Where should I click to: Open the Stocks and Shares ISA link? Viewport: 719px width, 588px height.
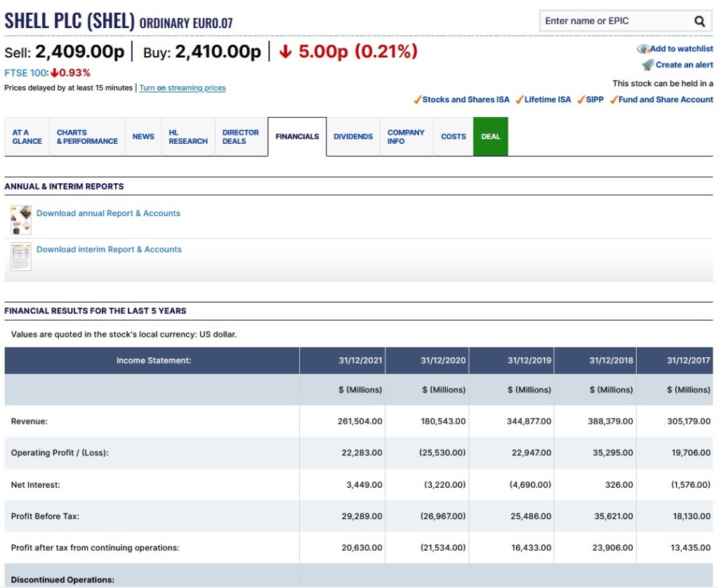466,100
